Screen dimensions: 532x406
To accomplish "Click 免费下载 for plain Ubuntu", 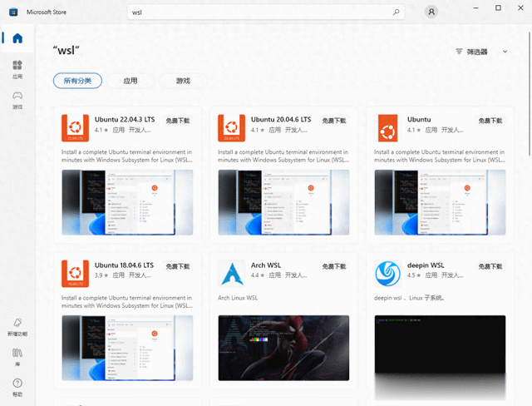I will pyautogui.click(x=490, y=121).
